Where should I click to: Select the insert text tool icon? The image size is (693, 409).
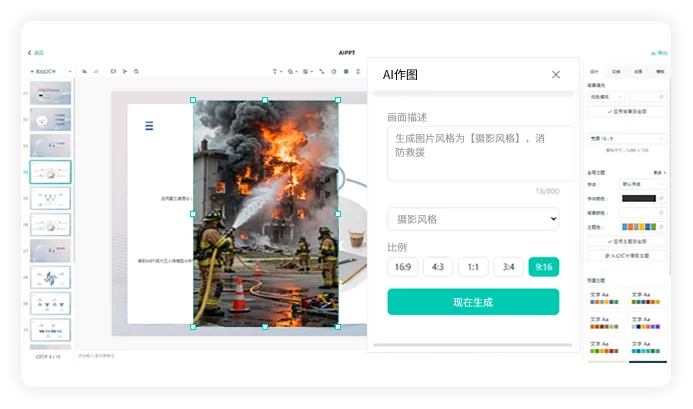[274, 71]
